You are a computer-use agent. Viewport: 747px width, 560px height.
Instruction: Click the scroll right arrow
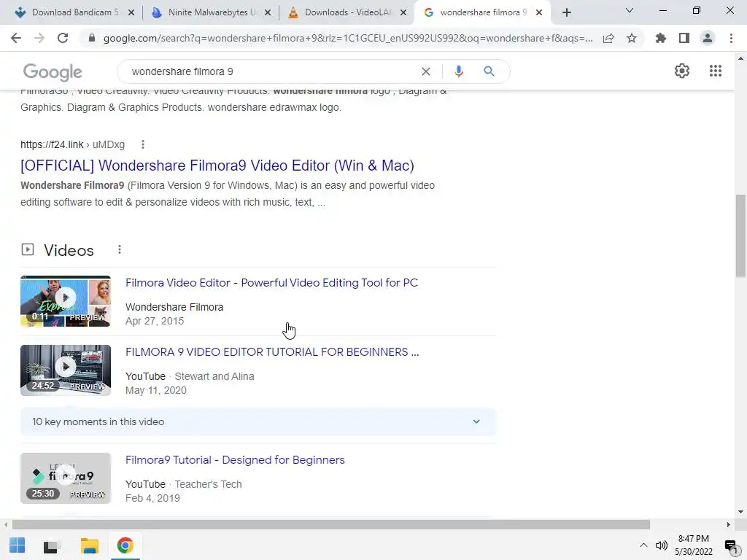729,525
